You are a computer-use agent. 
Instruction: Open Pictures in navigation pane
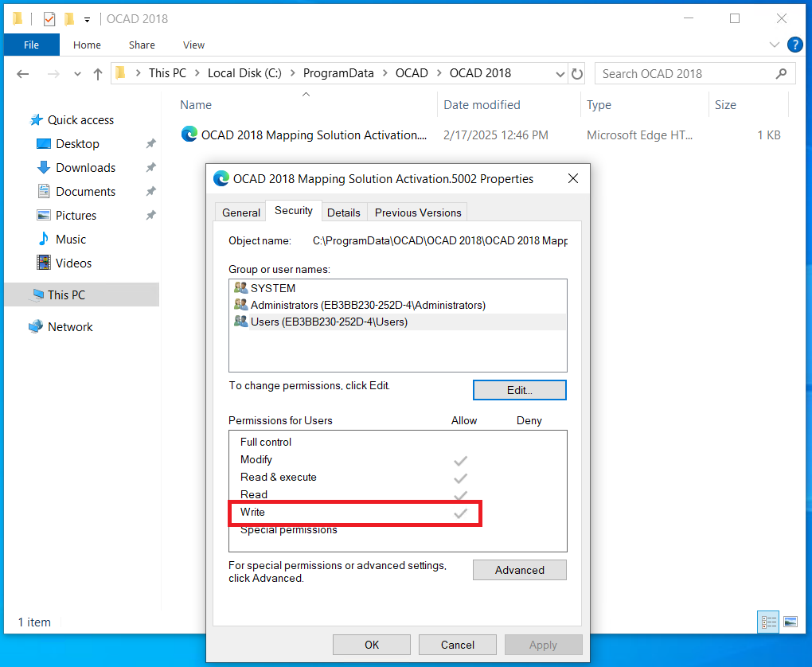(76, 216)
